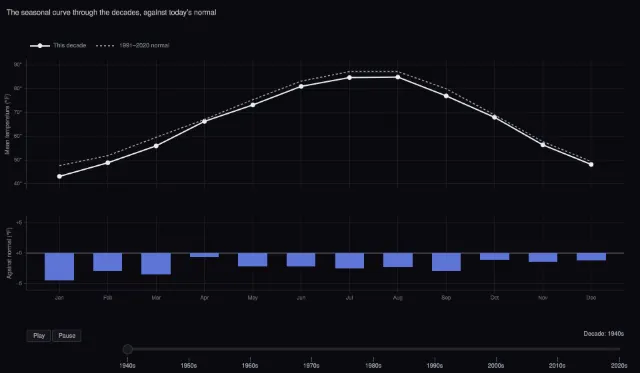The height and width of the screenshot is (373, 640).
Task: Choose the 1990s decade slider label
Action: [x=435, y=365]
